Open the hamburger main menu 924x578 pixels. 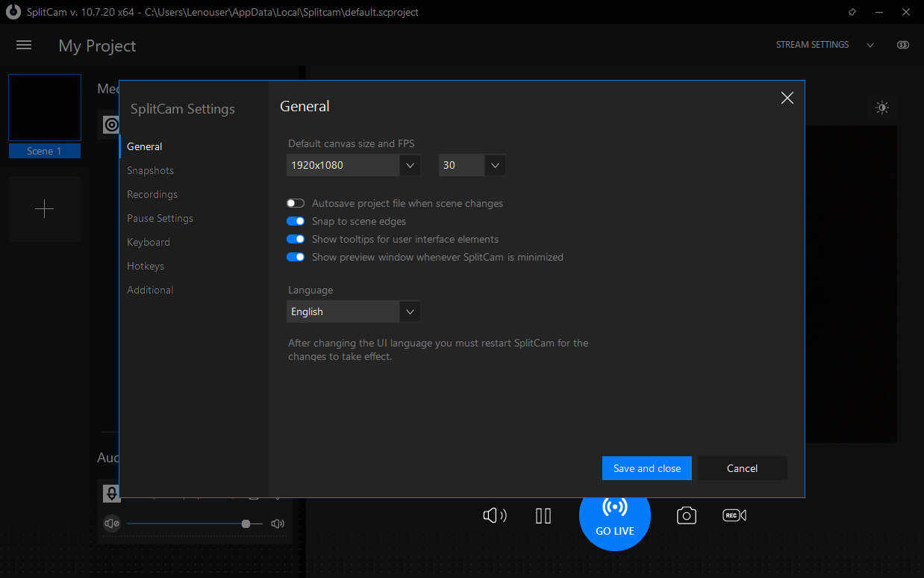click(x=24, y=46)
